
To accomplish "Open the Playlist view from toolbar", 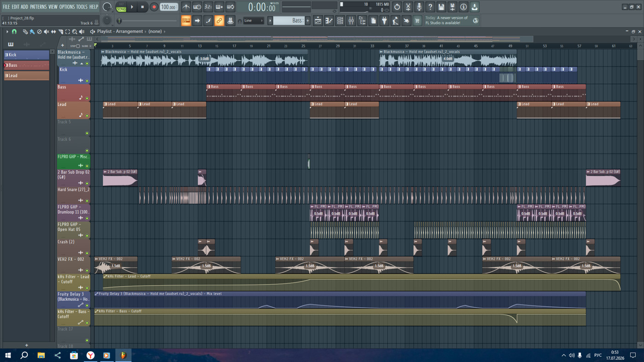I will pyautogui.click(x=318, y=21).
